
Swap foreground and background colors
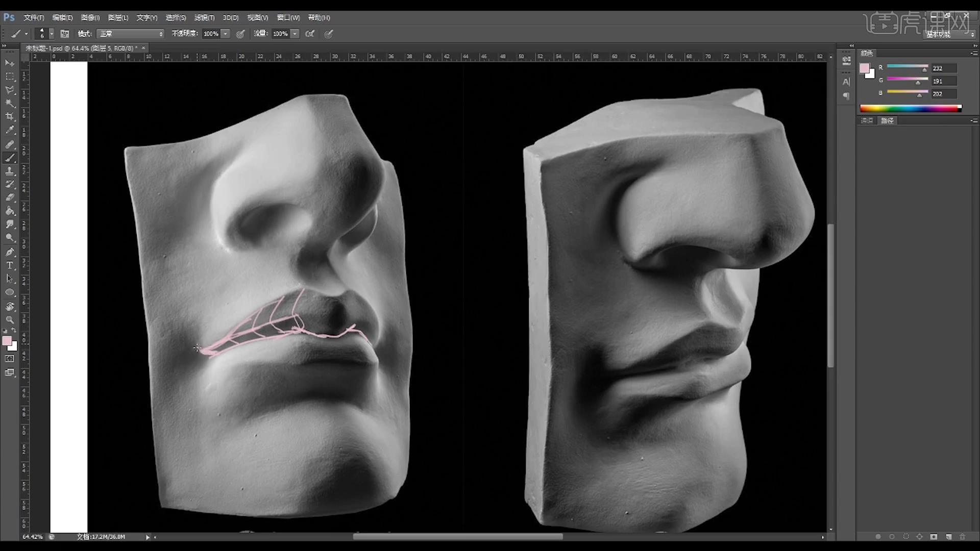click(14, 331)
